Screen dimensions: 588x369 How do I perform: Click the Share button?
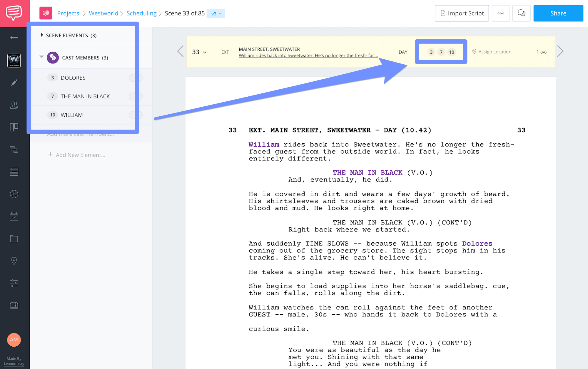(558, 13)
